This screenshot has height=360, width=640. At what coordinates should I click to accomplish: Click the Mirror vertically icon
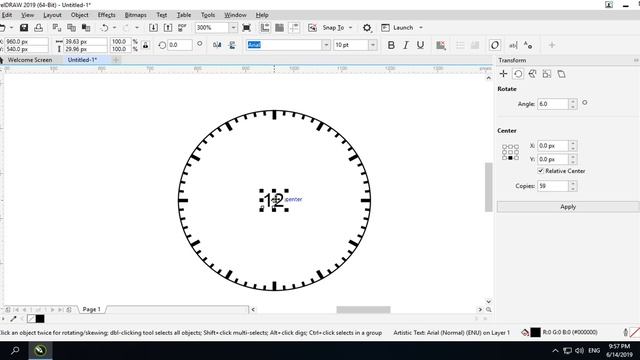pyautogui.click(x=232, y=45)
